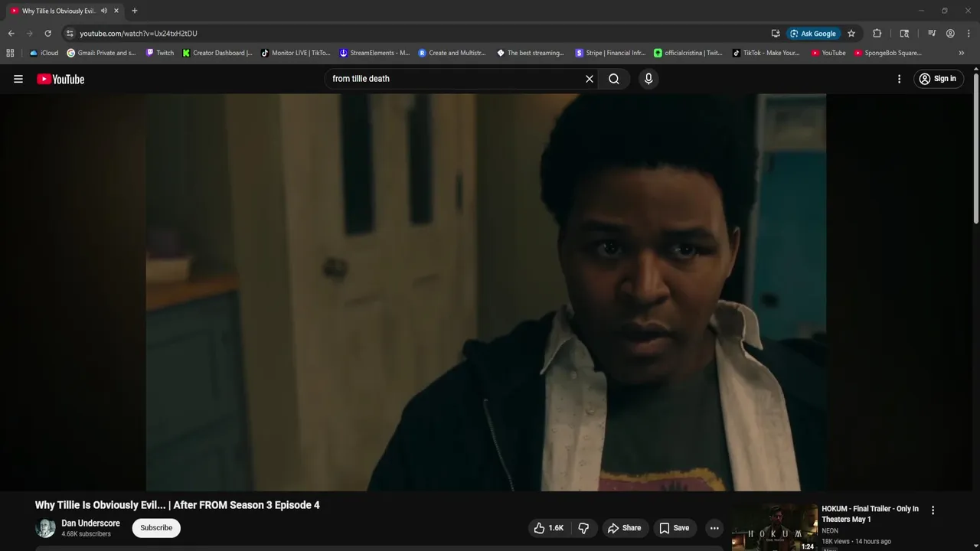
Task: Open HOKUM Final Trailer title link
Action: click(x=871, y=514)
